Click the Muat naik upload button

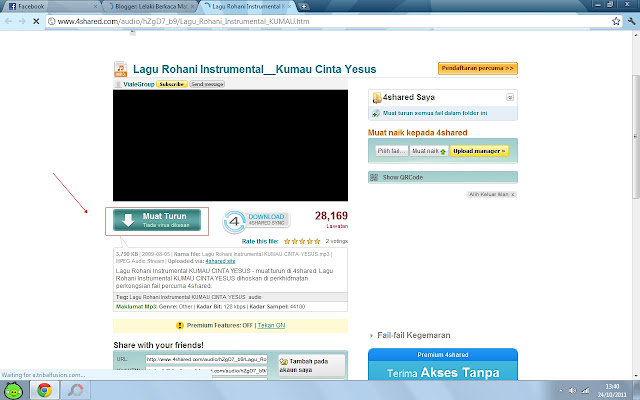[x=429, y=151]
